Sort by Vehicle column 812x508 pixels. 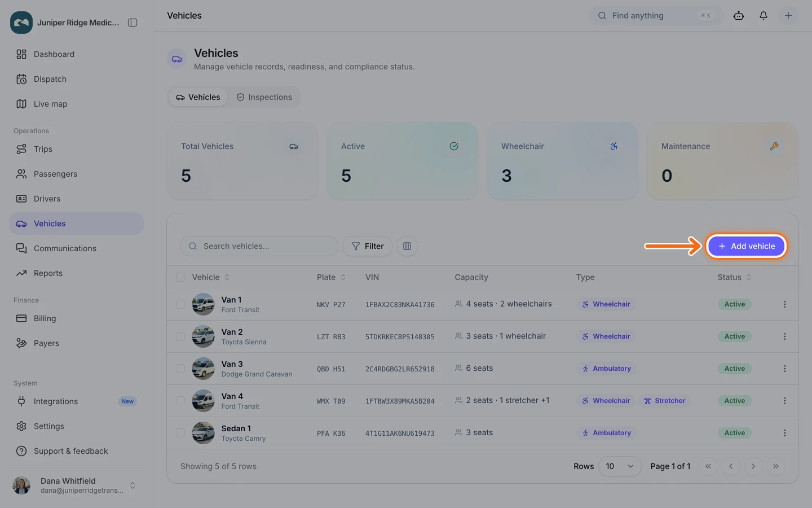click(211, 277)
